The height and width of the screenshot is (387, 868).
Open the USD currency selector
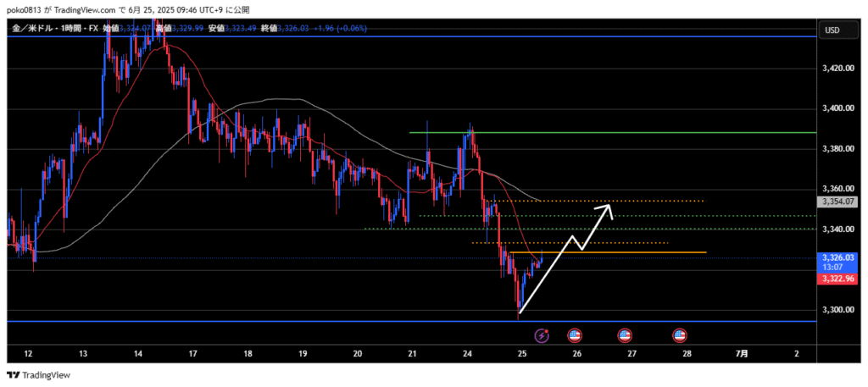click(832, 30)
